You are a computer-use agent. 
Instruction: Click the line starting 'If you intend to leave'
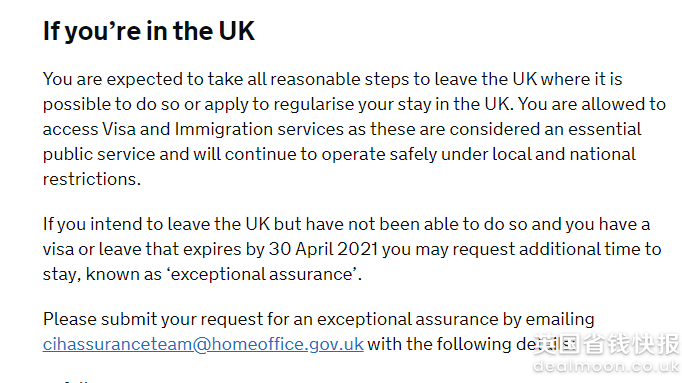[346, 224]
